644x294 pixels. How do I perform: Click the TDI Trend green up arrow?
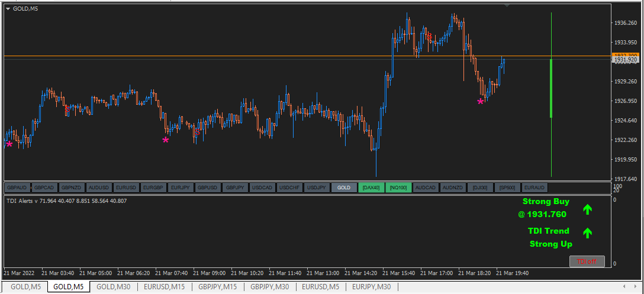pyautogui.click(x=587, y=233)
